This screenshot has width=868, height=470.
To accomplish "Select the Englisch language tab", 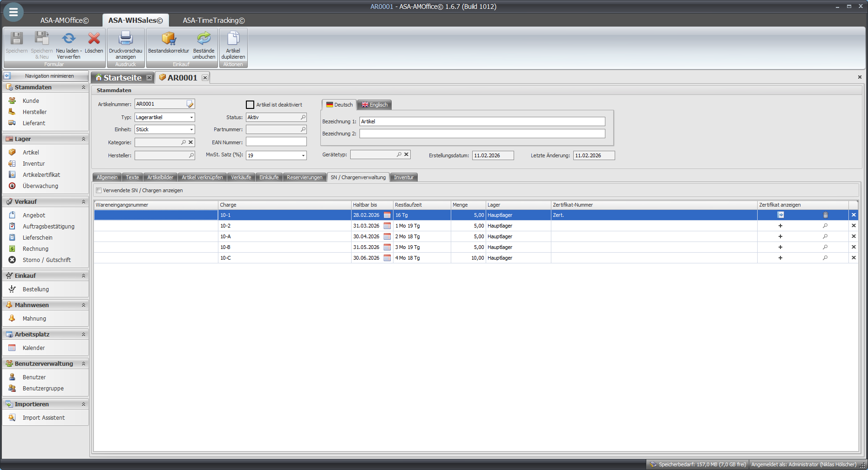I will click(x=374, y=105).
